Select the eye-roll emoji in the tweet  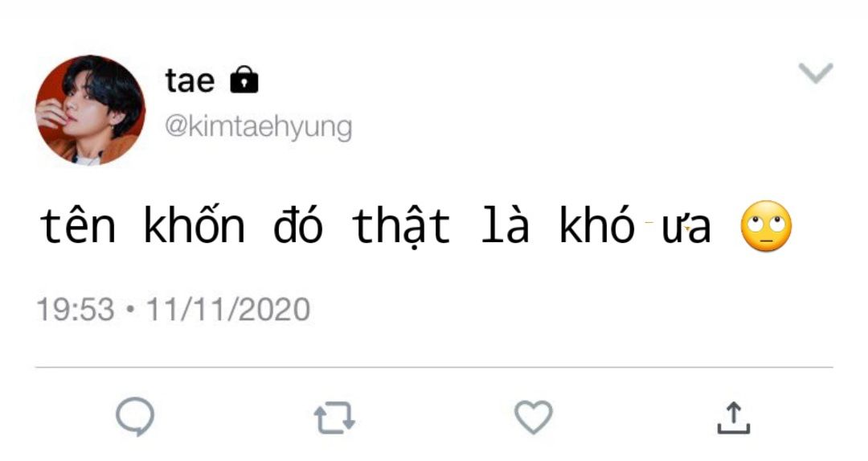point(766,226)
